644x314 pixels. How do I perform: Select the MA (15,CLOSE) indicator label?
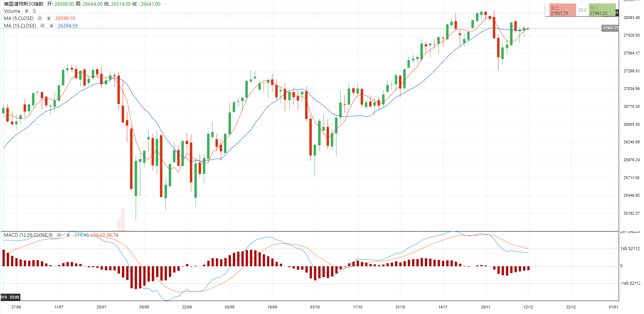[x=20, y=26]
